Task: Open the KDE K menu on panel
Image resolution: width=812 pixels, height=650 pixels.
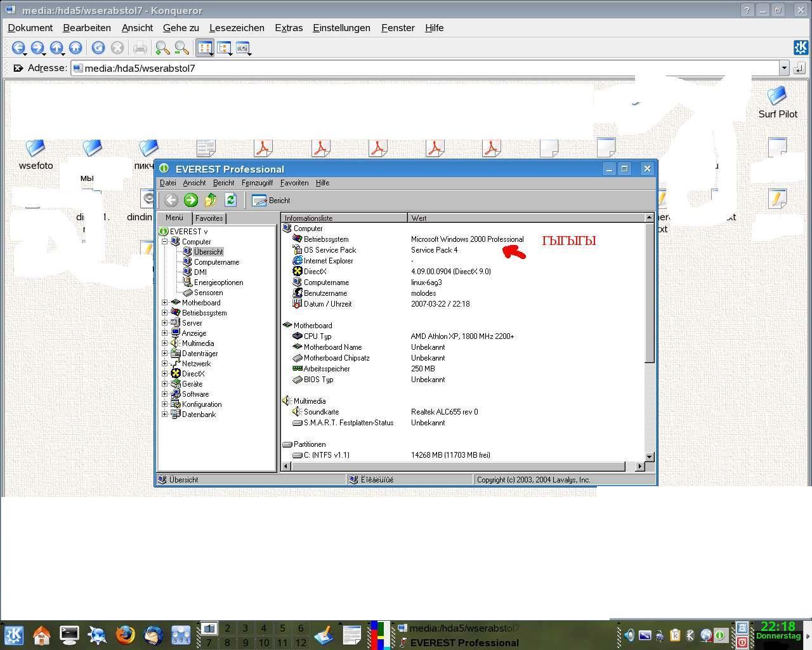Action: 13,635
